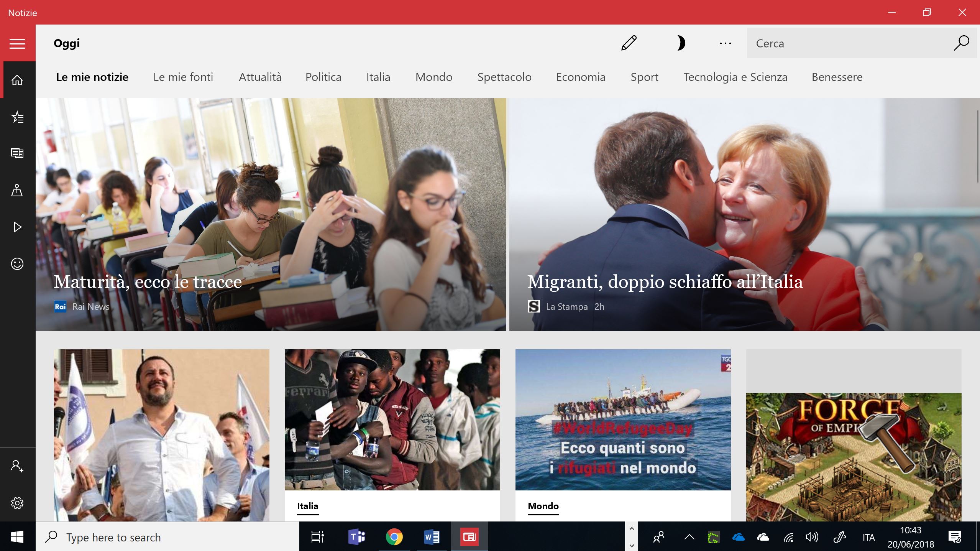Open the hamburger navigation menu

point(17,43)
